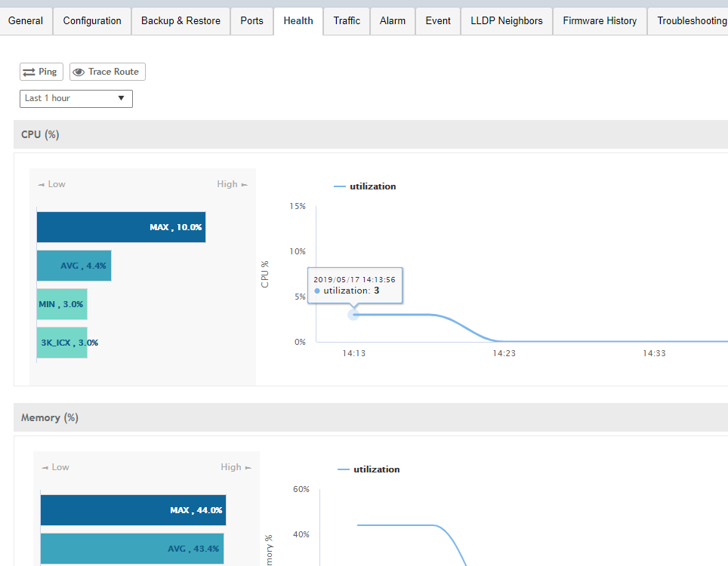The width and height of the screenshot is (728, 566).
Task: Switch to the Alarm tab
Action: pos(393,20)
